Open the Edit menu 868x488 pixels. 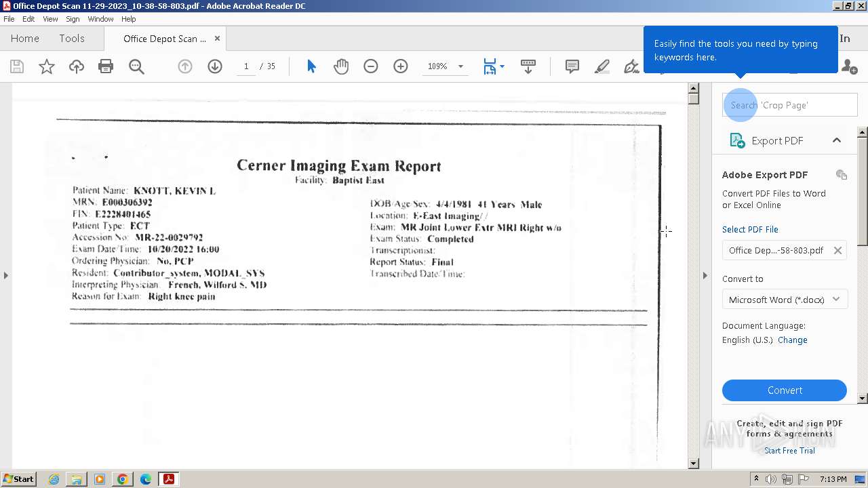point(28,19)
